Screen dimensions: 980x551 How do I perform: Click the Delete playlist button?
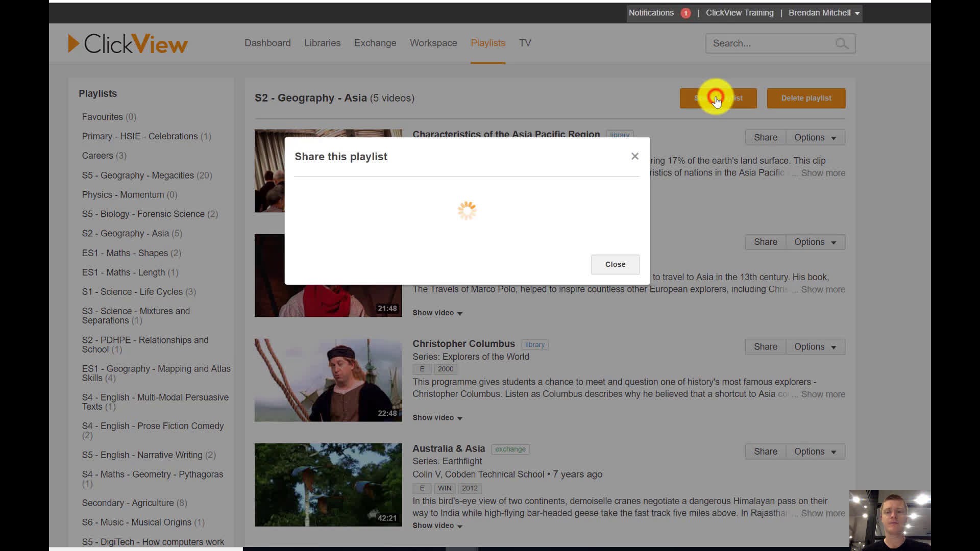[x=806, y=98]
